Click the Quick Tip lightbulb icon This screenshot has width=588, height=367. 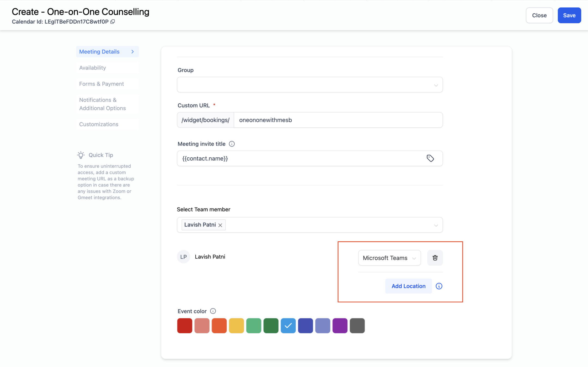[x=81, y=155]
